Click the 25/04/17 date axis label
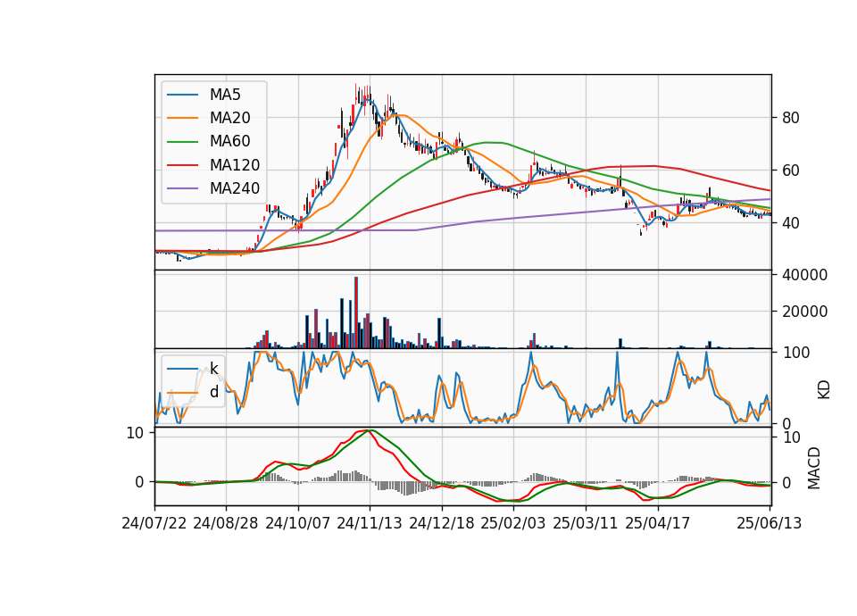This screenshot has height=616, width=857. click(658, 523)
